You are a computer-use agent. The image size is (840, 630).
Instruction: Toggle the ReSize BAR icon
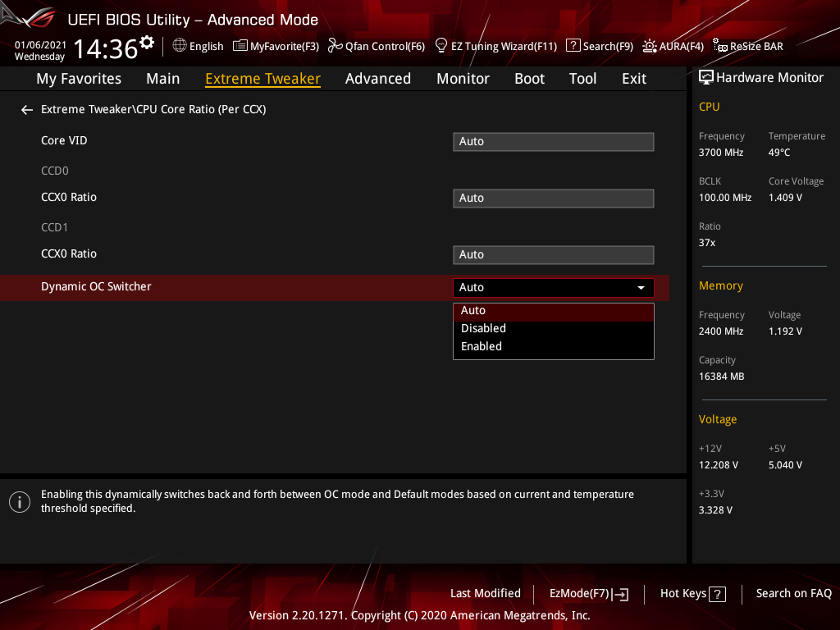coord(720,46)
